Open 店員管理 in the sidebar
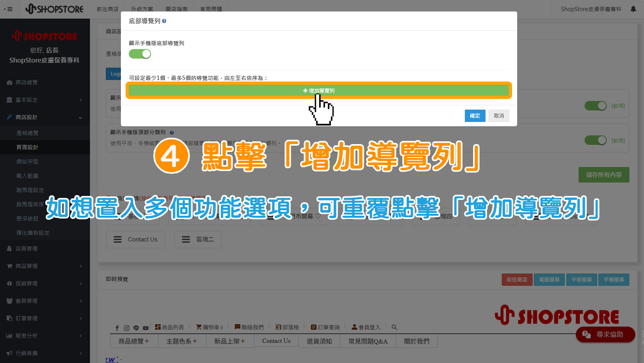The width and height of the screenshot is (644, 363). [45, 249]
